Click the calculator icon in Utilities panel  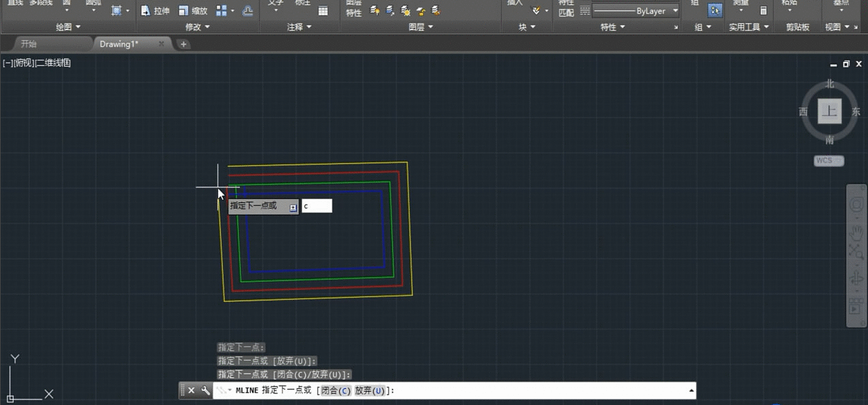coord(763,11)
